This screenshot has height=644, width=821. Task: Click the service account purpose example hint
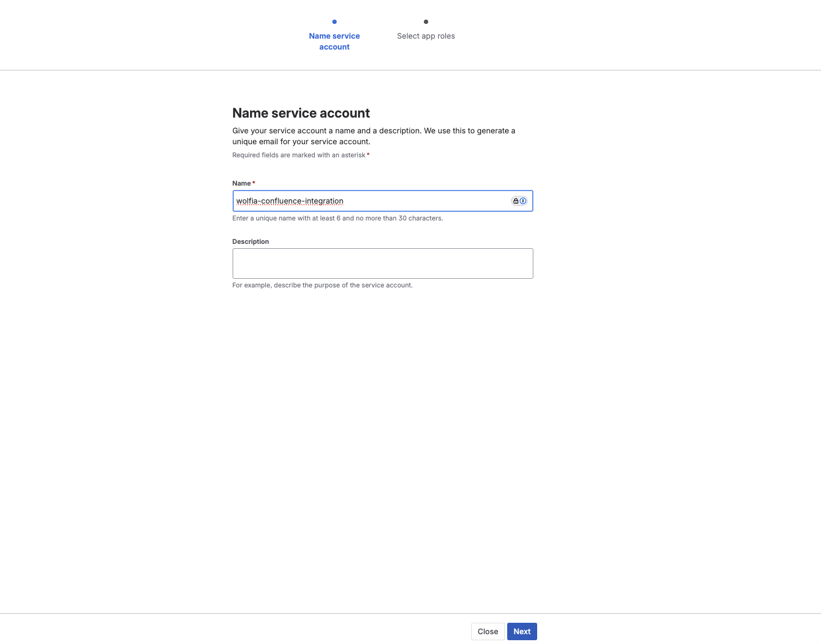point(323,285)
